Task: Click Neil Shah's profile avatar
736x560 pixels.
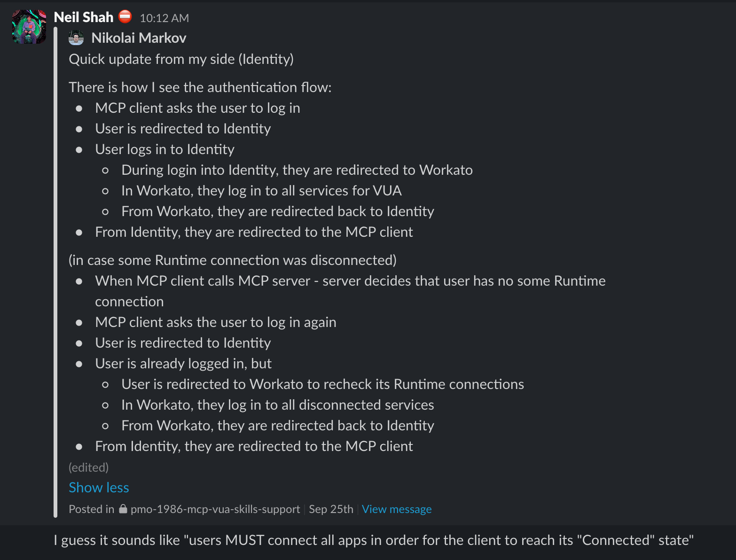Action: (29, 27)
